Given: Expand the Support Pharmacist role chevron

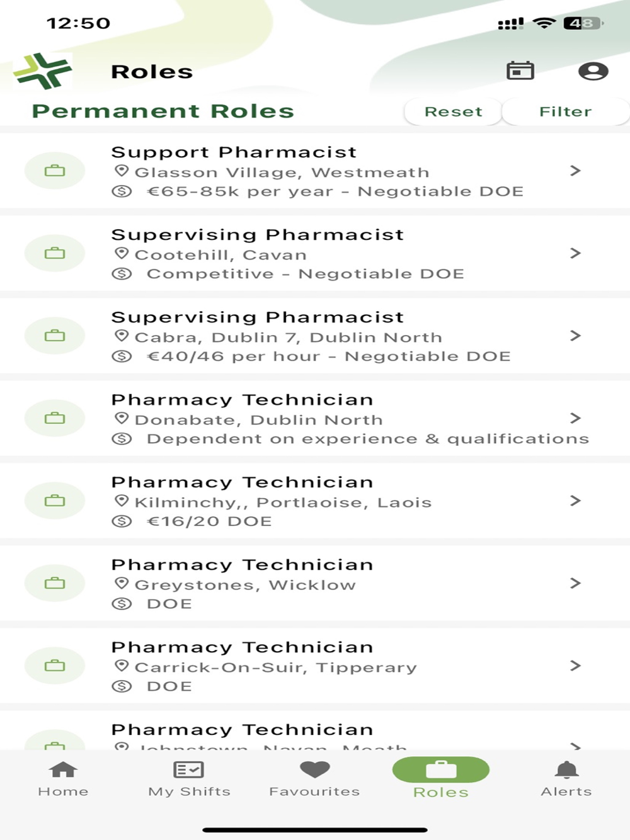Looking at the screenshot, I should coord(575,171).
